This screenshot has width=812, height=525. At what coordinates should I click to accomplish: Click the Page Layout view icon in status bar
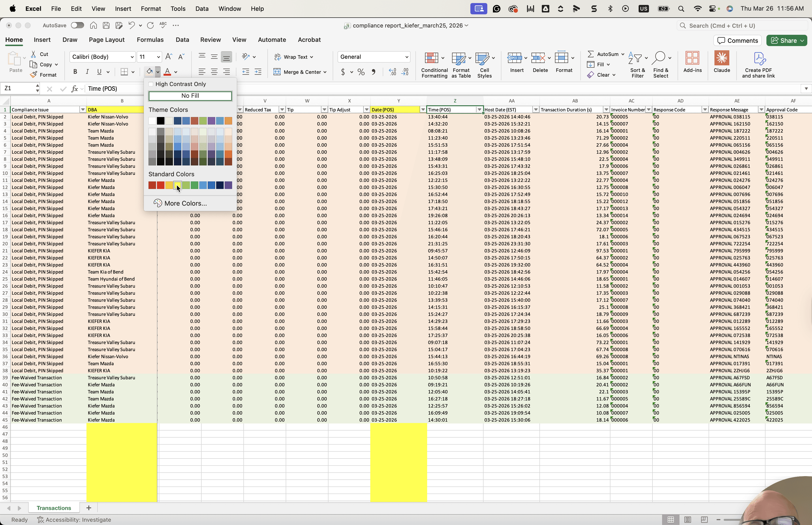coord(687,520)
